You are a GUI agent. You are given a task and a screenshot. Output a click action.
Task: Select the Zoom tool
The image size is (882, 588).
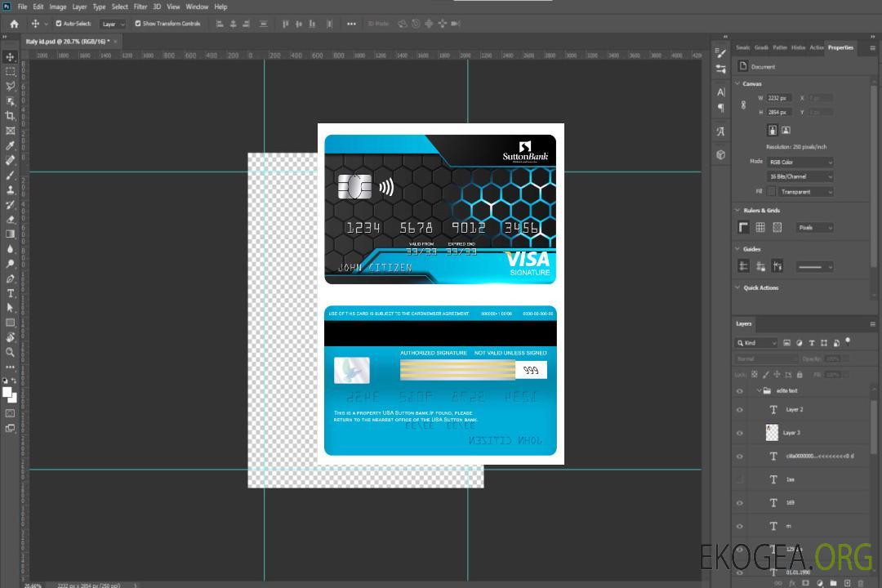[x=10, y=352]
